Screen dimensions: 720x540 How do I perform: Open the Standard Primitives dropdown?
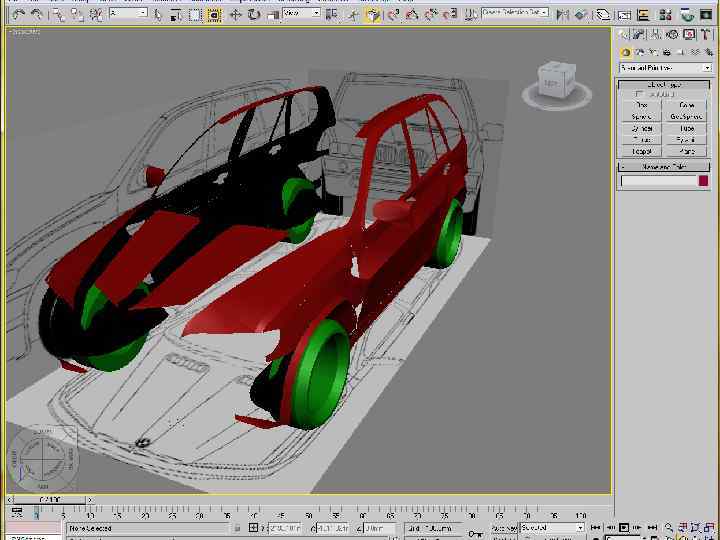[x=665, y=68]
